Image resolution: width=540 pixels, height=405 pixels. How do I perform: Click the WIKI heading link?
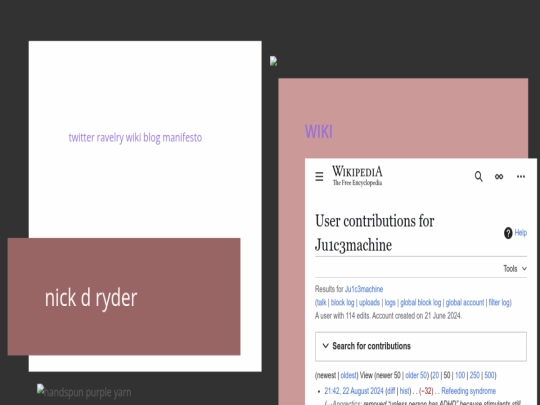pos(319,132)
